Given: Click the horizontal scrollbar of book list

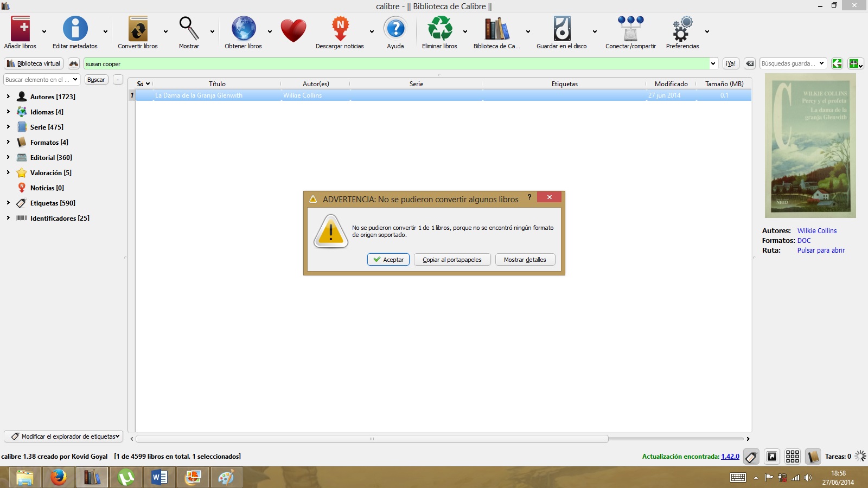Looking at the screenshot, I should 372,439.
